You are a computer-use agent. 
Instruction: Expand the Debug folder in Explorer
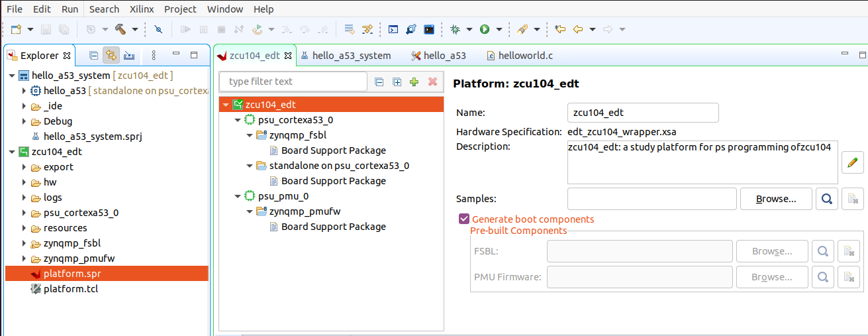tap(24, 121)
